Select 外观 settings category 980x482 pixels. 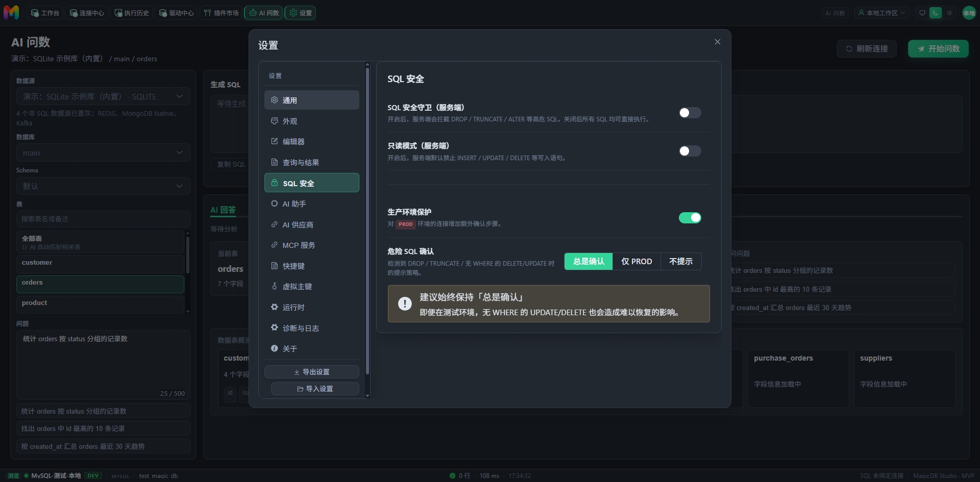click(x=312, y=121)
